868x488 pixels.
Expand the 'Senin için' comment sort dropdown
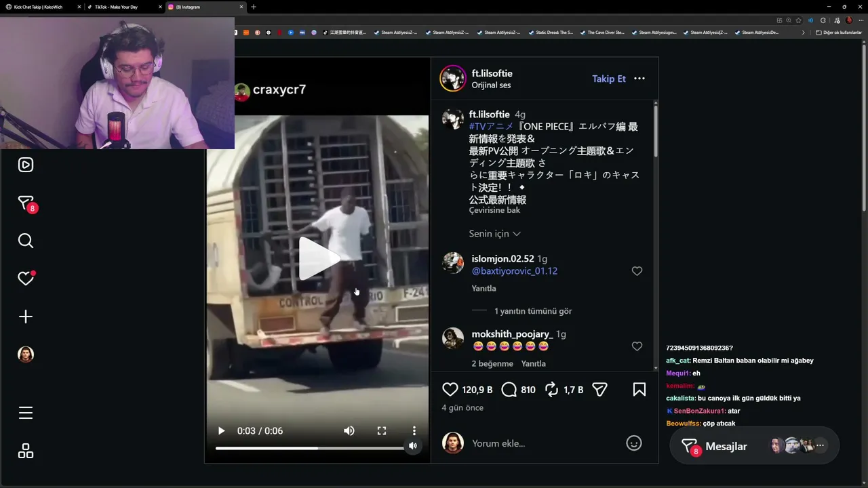point(495,234)
